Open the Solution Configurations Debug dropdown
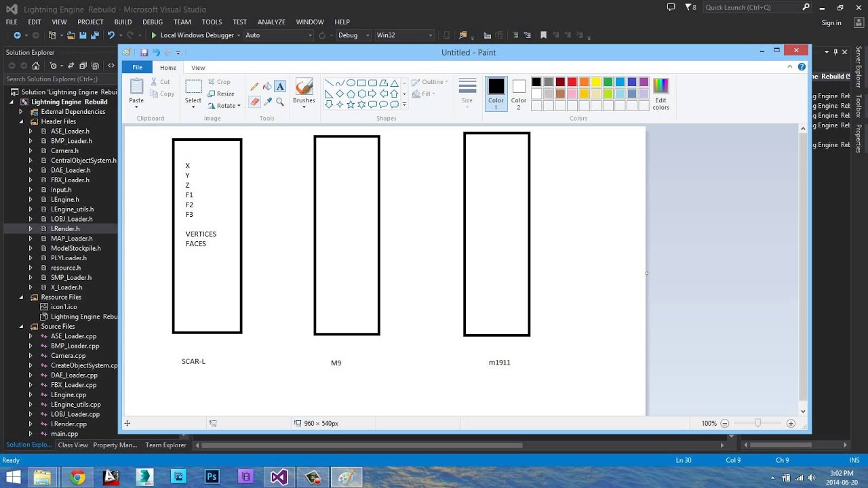Viewport: 868px width, 488px height. [x=353, y=35]
